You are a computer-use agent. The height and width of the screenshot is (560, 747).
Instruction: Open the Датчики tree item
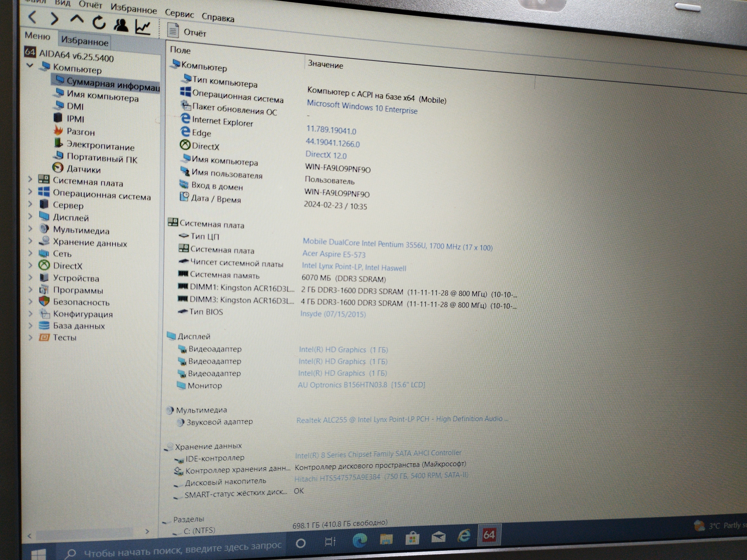77,169
